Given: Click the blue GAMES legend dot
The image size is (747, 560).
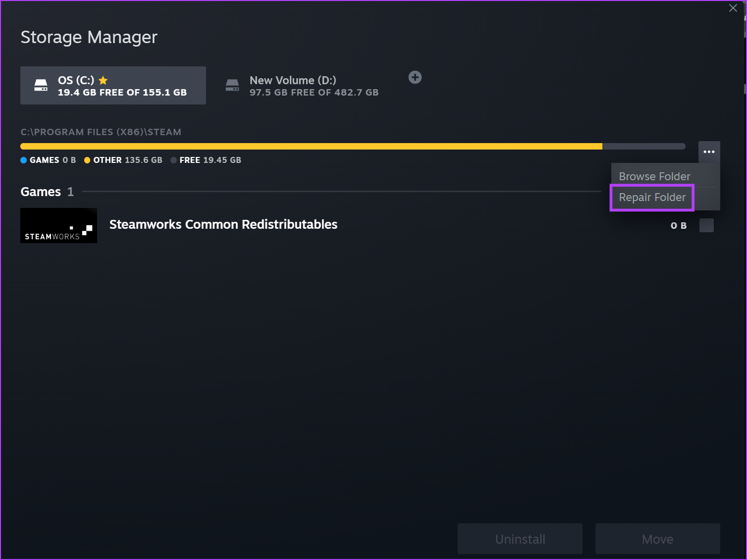Looking at the screenshot, I should click(23, 160).
